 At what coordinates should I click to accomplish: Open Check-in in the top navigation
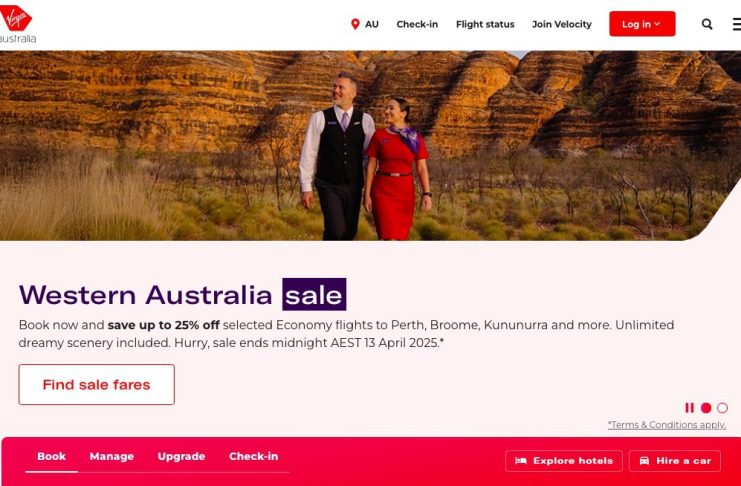(x=417, y=24)
